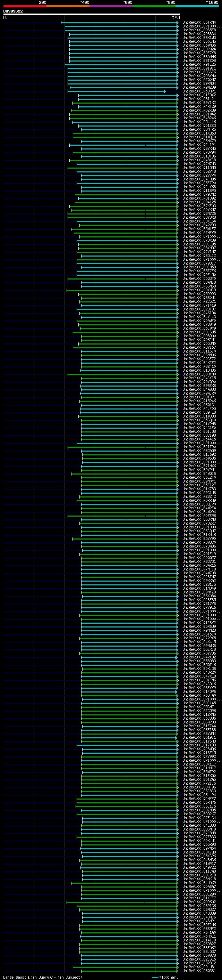
Task: Open hit UniRef100_B7IHX6
Action: coord(199,466)
